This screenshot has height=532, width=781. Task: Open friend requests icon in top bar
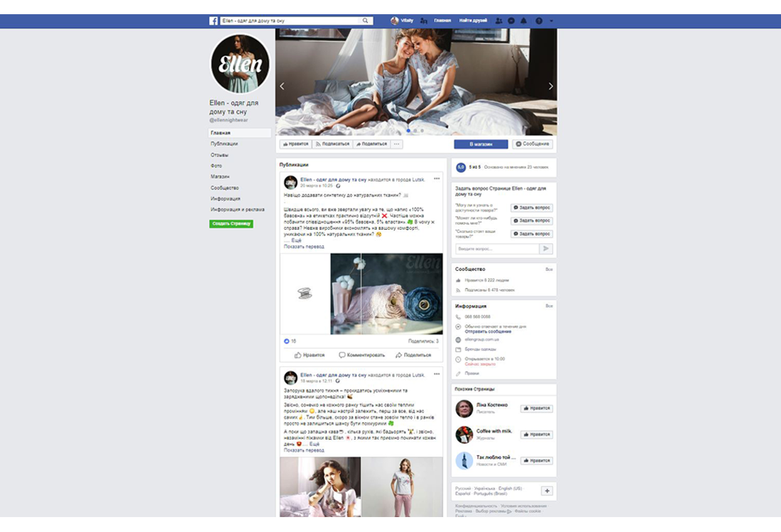498,21
